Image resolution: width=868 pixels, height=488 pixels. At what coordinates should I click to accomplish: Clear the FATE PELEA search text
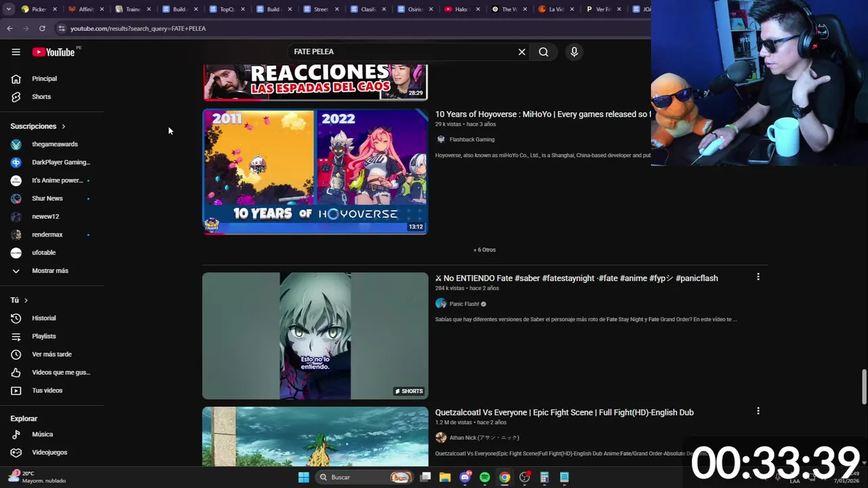coord(521,52)
